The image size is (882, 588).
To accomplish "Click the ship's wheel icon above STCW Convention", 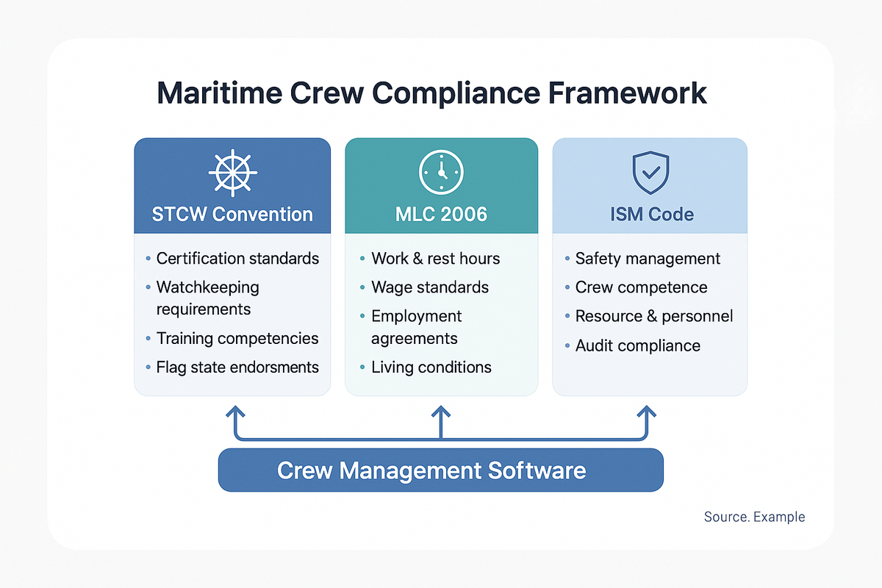I will coord(232,172).
